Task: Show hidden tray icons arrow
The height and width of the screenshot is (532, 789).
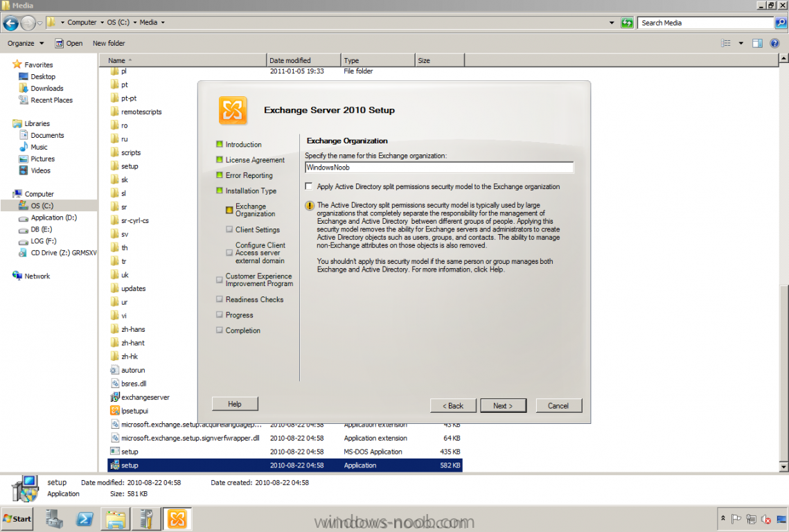Action: pyautogui.click(x=723, y=518)
